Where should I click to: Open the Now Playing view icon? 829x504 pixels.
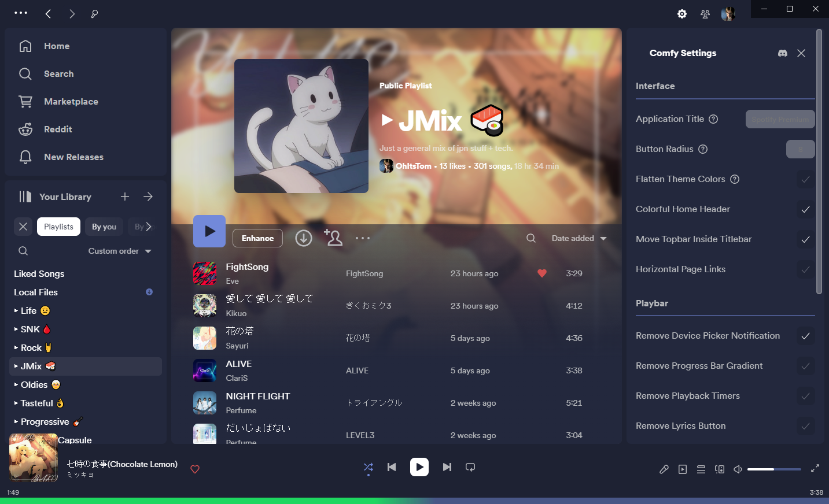coord(683,469)
